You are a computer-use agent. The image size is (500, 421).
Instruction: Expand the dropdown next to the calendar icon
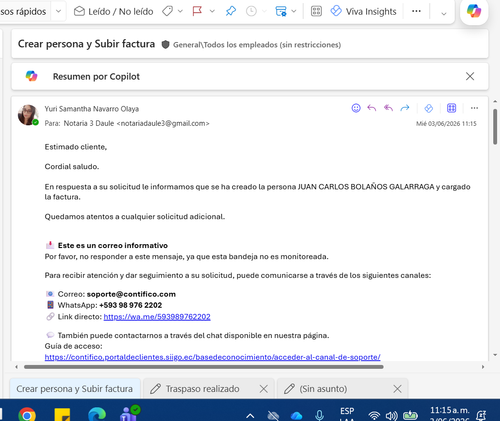(294, 11)
